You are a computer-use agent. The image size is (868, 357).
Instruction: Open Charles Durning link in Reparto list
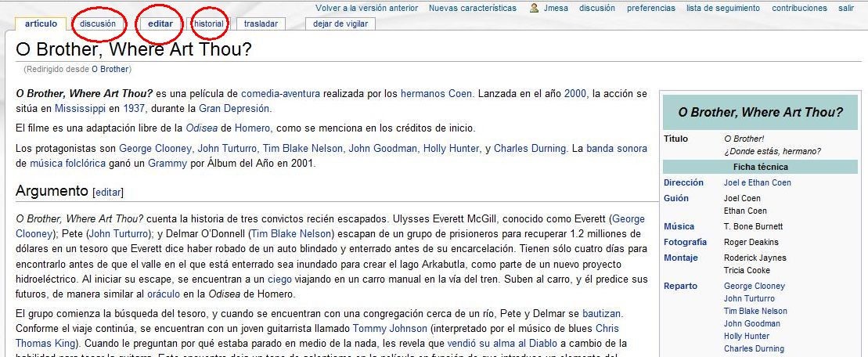coord(754,348)
